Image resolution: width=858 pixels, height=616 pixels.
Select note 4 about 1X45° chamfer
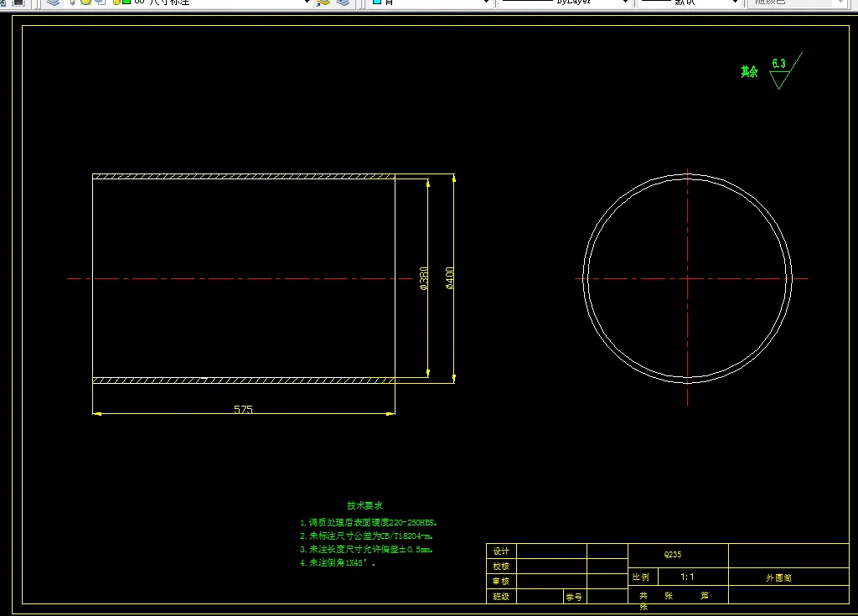coord(337,563)
